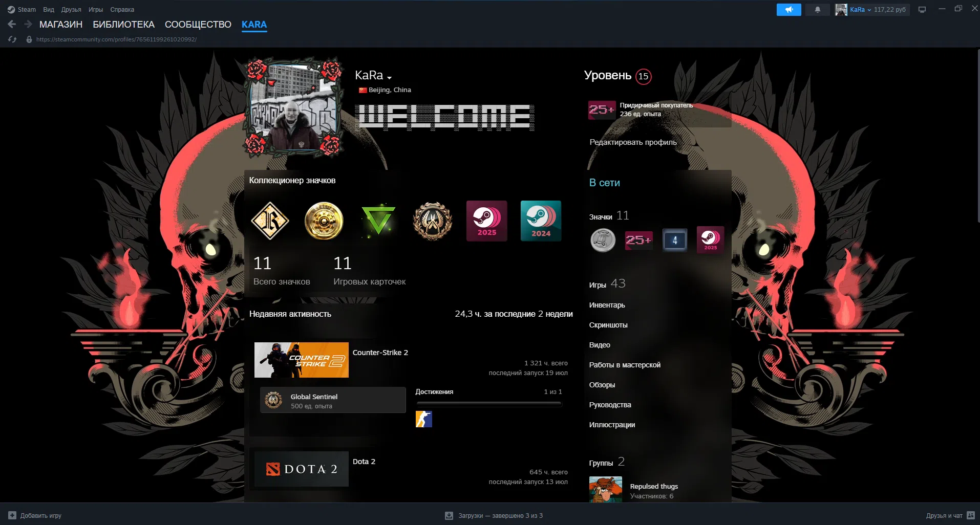Open the Игры 43 games link
Viewport: 980px width, 525px height.
point(607,284)
